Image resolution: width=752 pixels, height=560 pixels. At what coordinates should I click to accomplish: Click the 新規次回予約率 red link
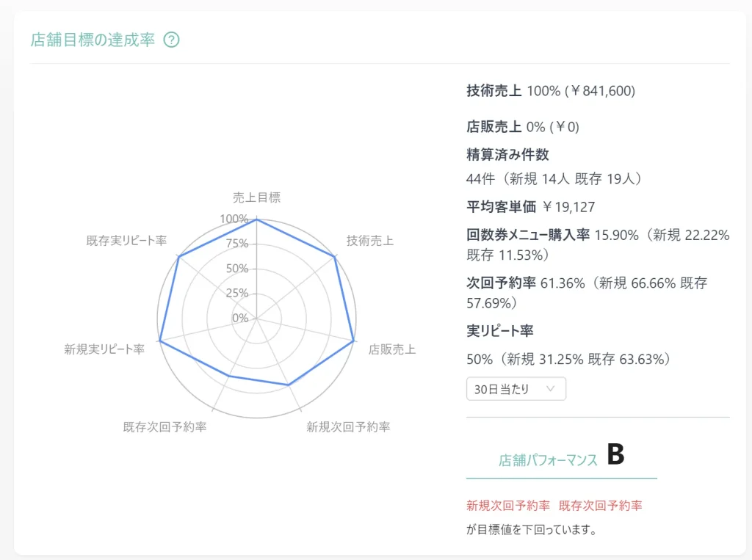[507, 505]
